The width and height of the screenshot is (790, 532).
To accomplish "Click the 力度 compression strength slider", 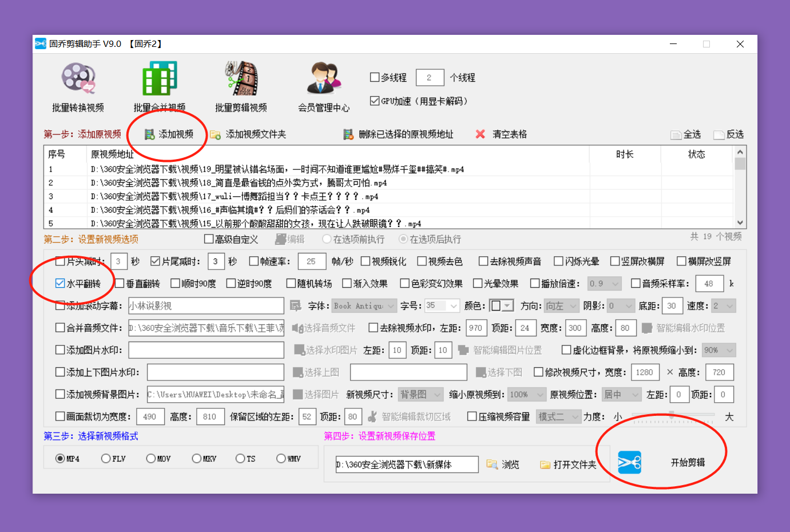I will 672,415.
